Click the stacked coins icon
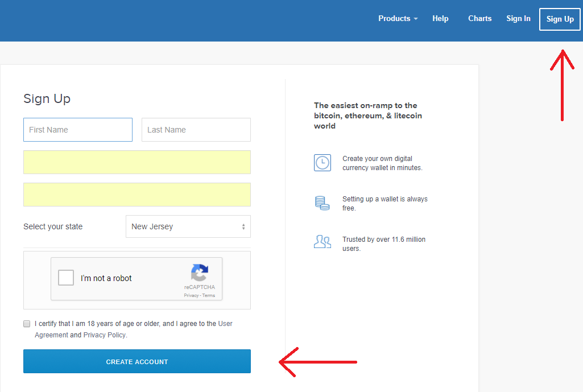 (x=322, y=203)
